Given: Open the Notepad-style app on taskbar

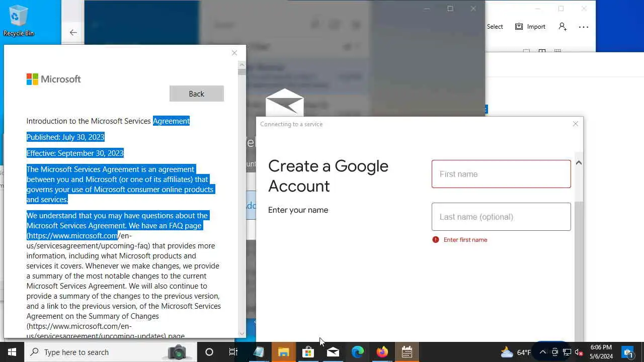Looking at the screenshot, I should [259, 352].
